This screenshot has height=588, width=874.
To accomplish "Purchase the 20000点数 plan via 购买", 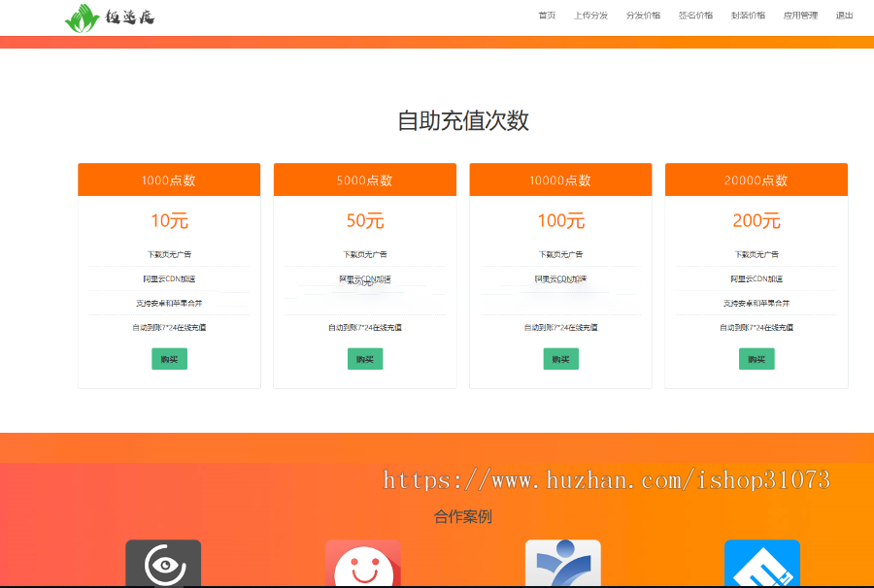I will (x=756, y=358).
